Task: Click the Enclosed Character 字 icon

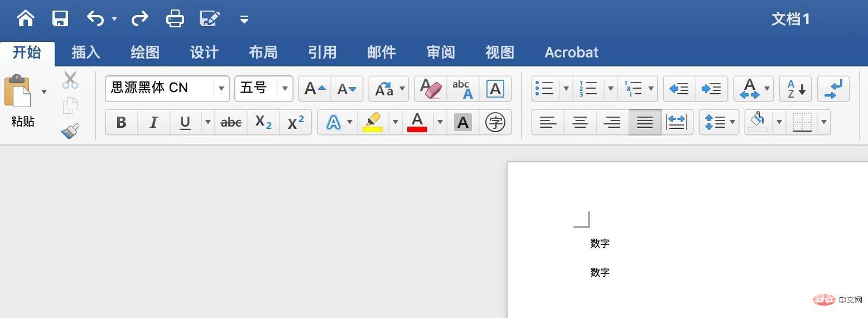Action: click(x=495, y=122)
